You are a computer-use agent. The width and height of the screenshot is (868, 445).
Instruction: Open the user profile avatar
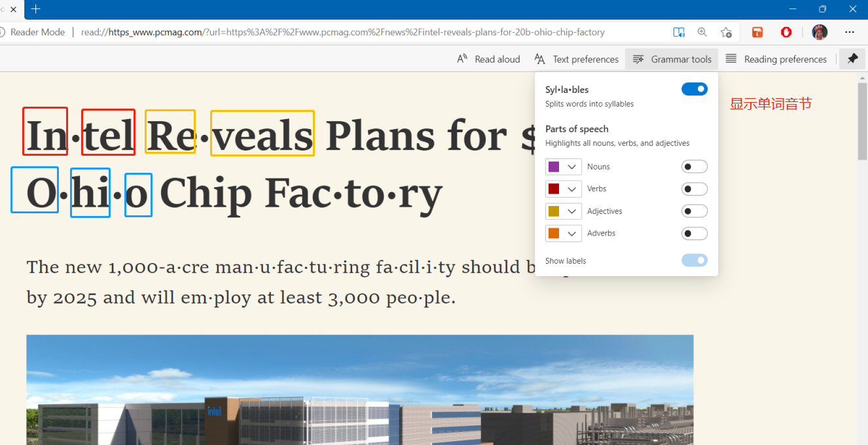[x=820, y=32]
